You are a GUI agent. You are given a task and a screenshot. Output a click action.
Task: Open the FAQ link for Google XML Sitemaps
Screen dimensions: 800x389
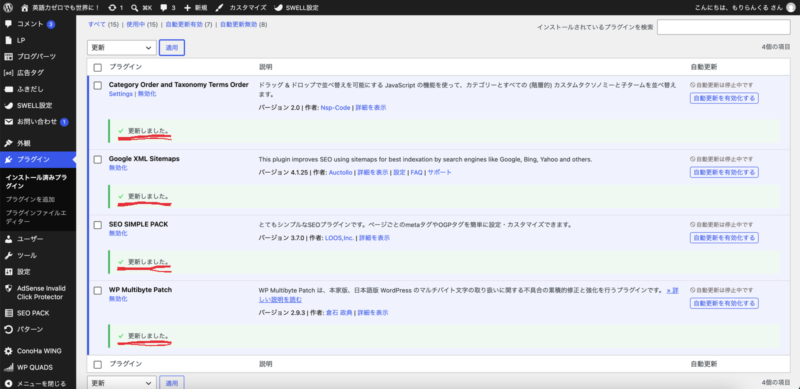click(416, 173)
